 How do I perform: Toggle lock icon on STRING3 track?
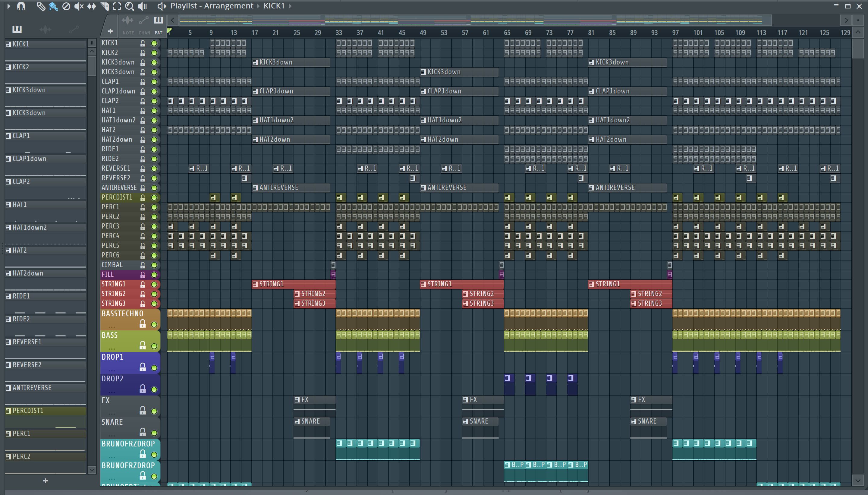point(143,304)
